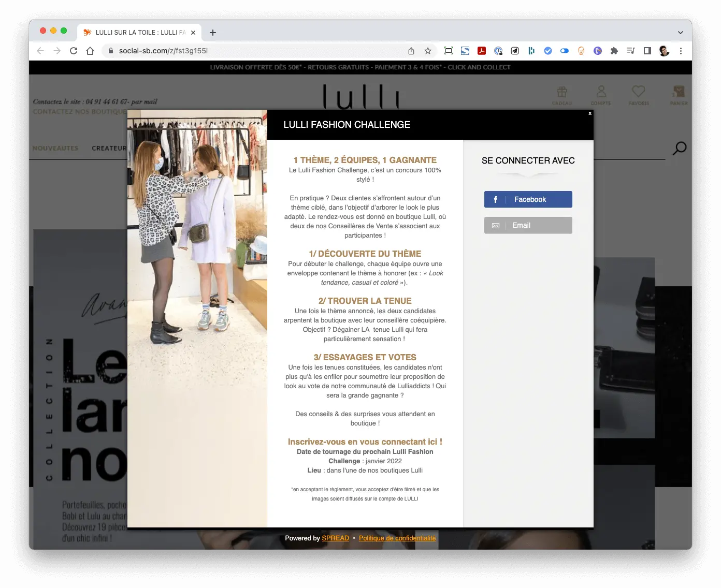This screenshot has height=588, width=721.
Task: Click the browser reload icon
Action: point(74,51)
